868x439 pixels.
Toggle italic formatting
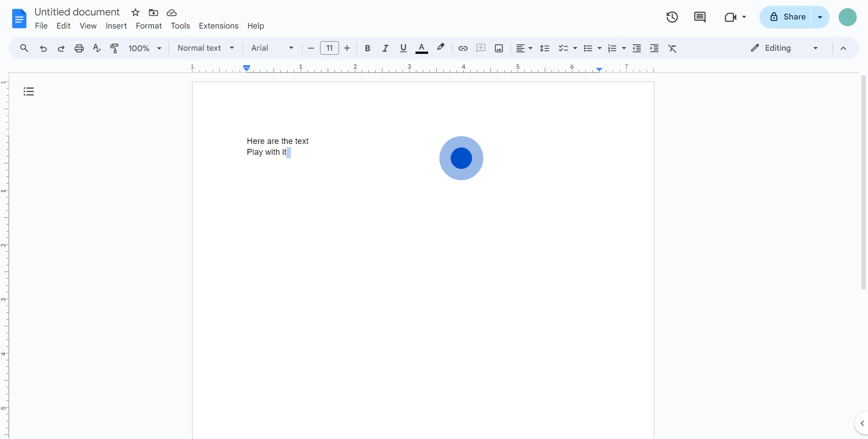pos(385,48)
